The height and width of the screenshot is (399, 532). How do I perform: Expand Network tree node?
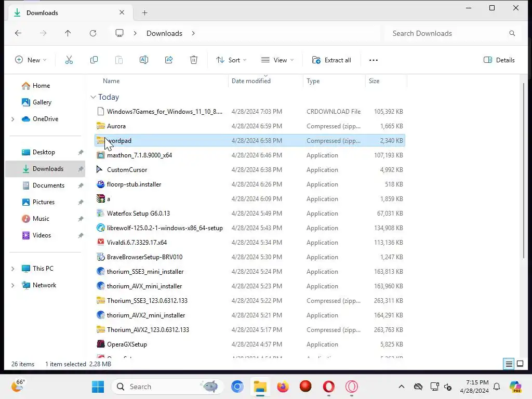pyautogui.click(x=13, y=285)
